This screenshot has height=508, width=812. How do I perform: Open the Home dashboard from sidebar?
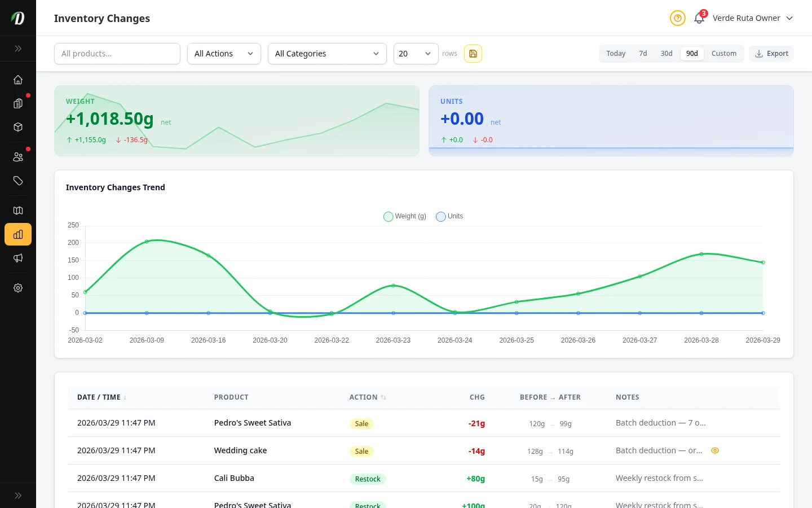pos(18,80)
